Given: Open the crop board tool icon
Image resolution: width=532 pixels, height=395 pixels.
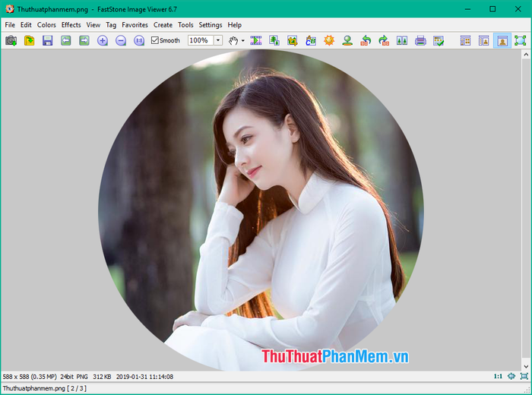Looking at the screenshot, I should point(293,41).
